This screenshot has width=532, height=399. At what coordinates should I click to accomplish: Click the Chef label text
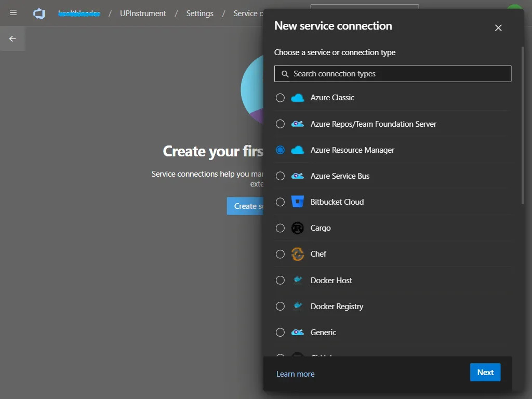point(318,254)
